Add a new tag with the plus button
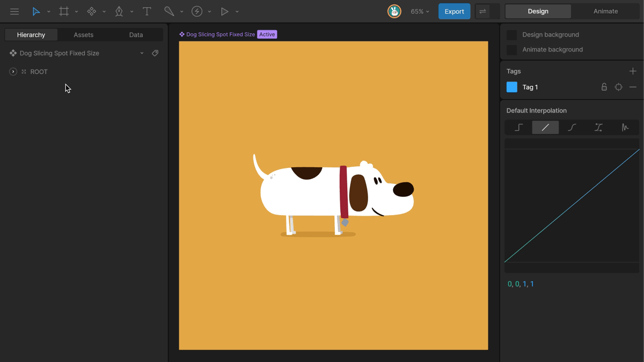 [633, 71]
